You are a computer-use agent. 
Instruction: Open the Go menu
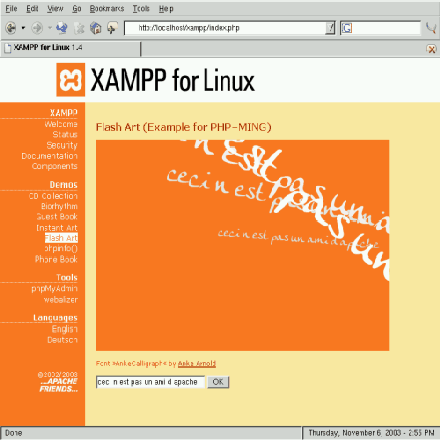(x=77, y=9)
